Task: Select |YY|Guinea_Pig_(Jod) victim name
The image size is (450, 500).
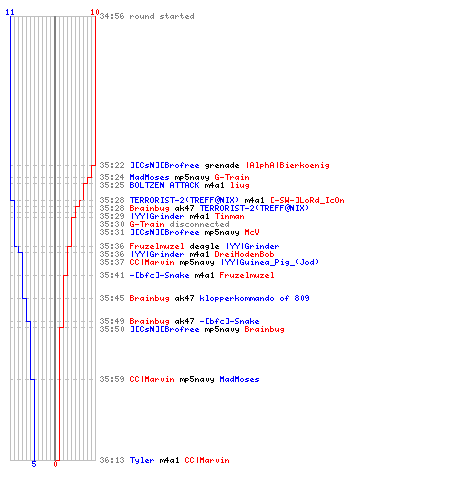Action: 270,262
